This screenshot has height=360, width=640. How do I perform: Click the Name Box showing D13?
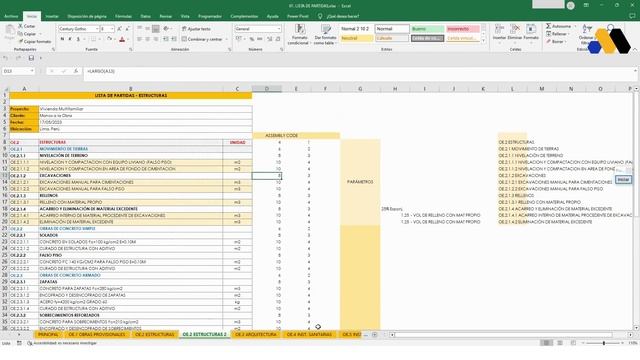pyautogui.click(x=18, y=71)
